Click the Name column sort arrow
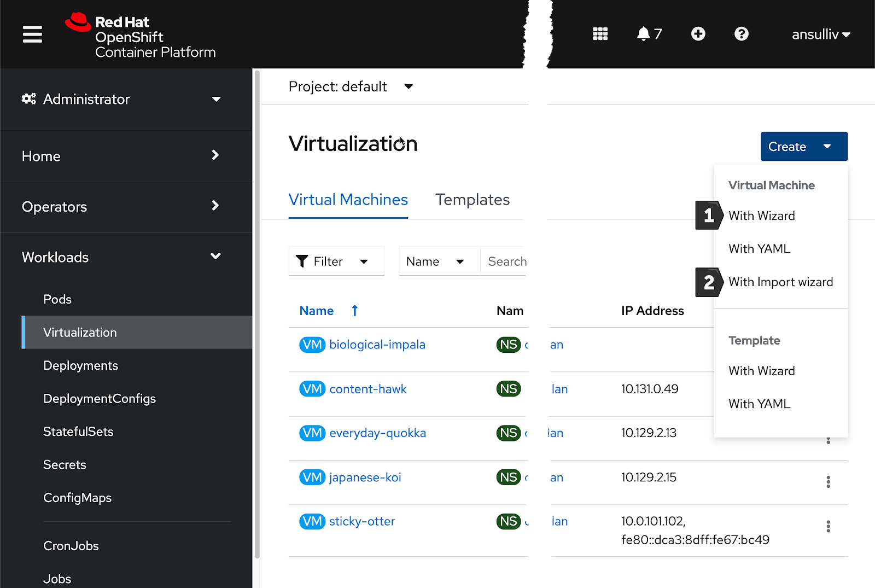The image size is (875, 588). click(x=354, y=311)
